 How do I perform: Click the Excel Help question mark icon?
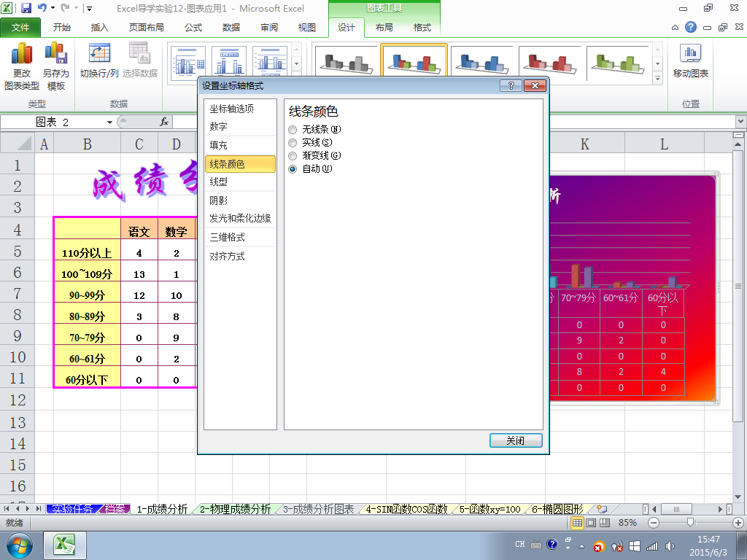click(x=691, y=27)
